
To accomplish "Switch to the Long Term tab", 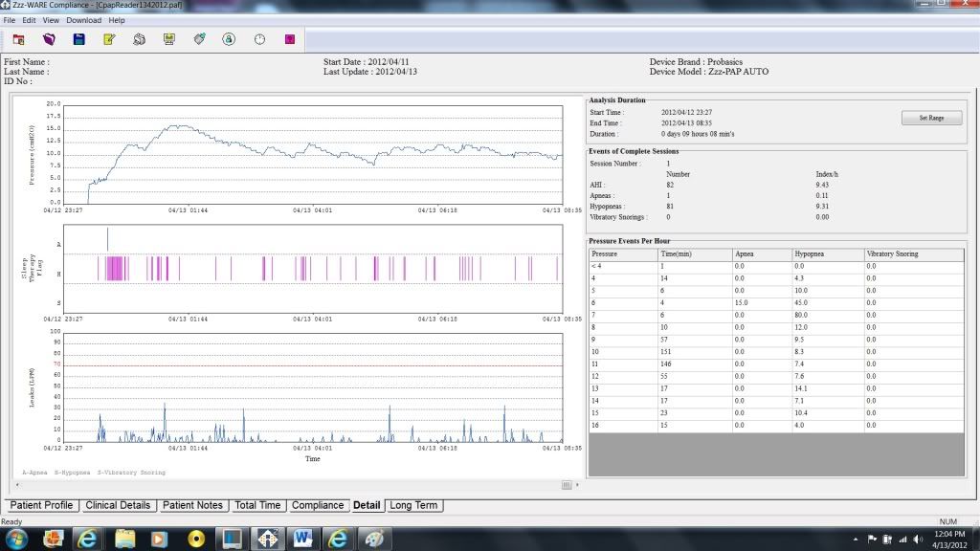I will pyautogui.click(x=413, y=505).
